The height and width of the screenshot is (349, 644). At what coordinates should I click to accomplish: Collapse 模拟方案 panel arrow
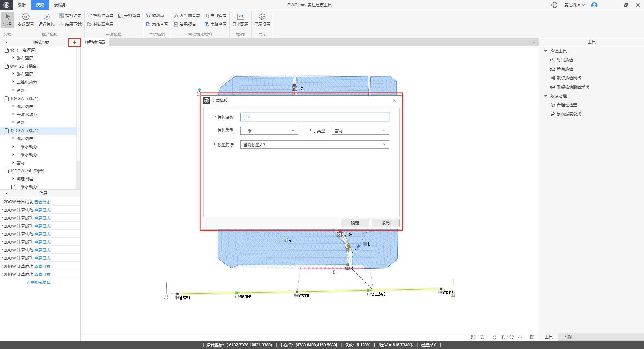6,42
